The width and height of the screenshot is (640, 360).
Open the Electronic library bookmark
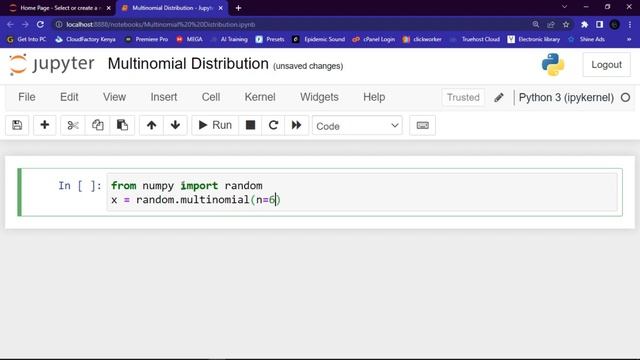click(534, 39)
